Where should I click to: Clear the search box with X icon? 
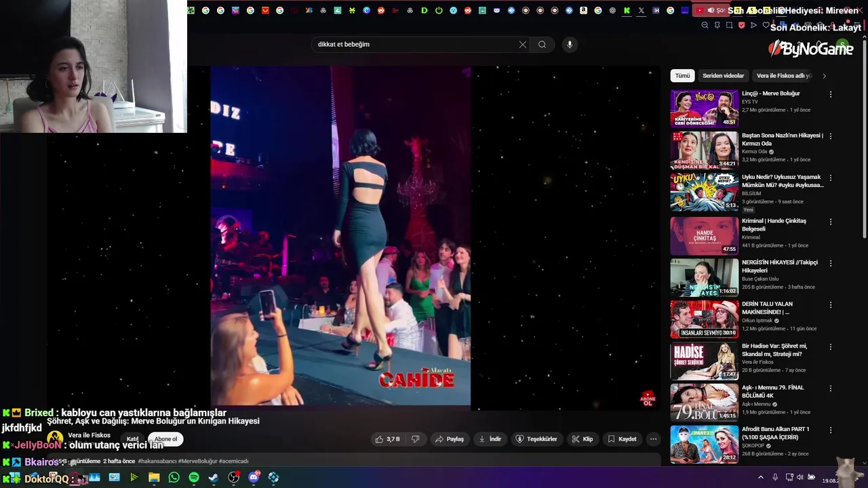click(523, 44)
